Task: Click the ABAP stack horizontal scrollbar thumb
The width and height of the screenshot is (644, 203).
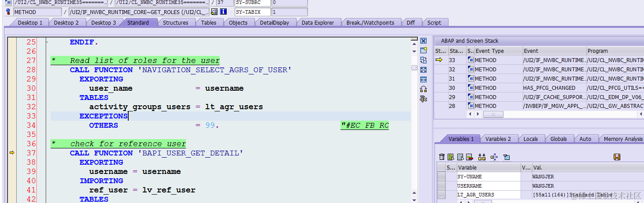Action: tap(493, 114)
